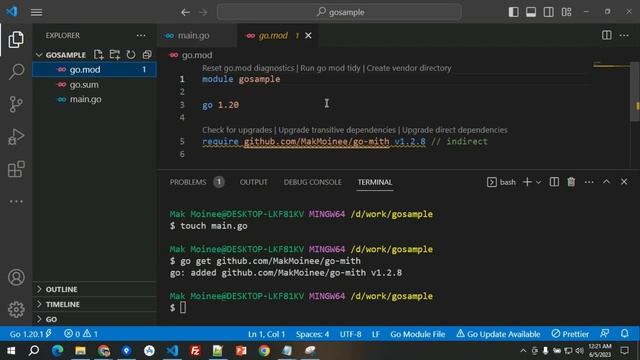Click Check for upgrades code lens

(x=237, y=130)
